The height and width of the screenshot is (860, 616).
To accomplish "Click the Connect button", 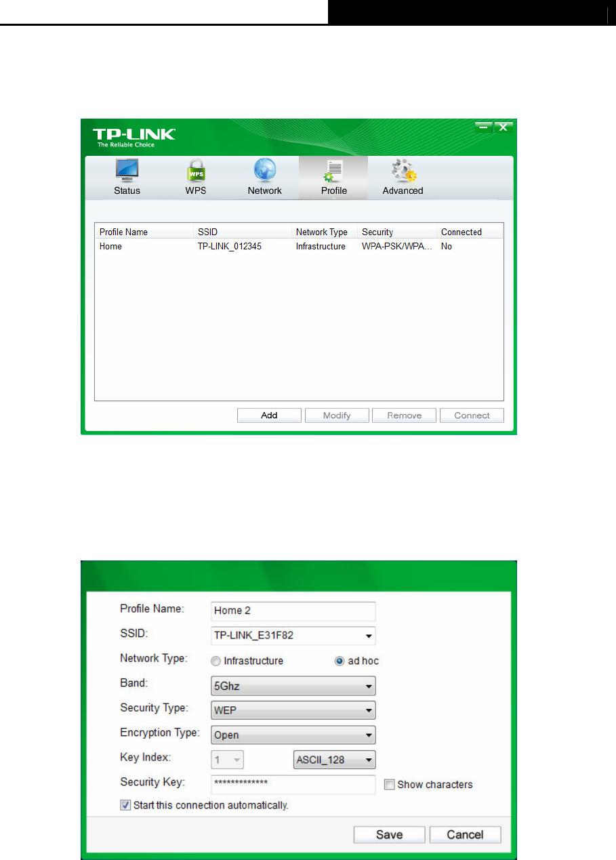I will [472, 415].
